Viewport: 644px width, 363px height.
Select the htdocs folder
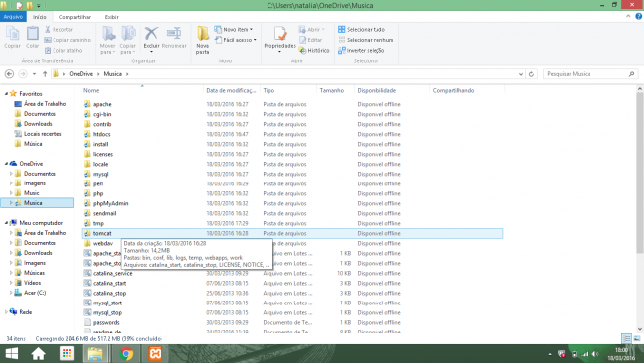tap(101, 134)
